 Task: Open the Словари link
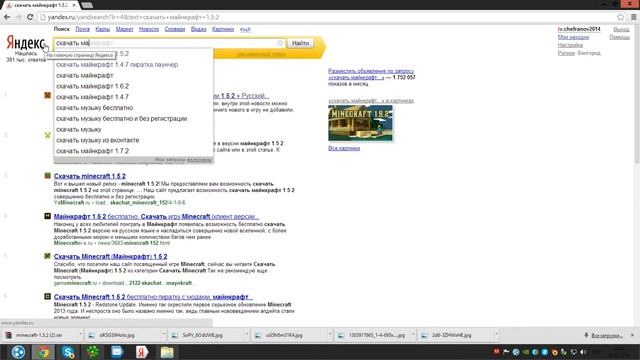point(175,29)
